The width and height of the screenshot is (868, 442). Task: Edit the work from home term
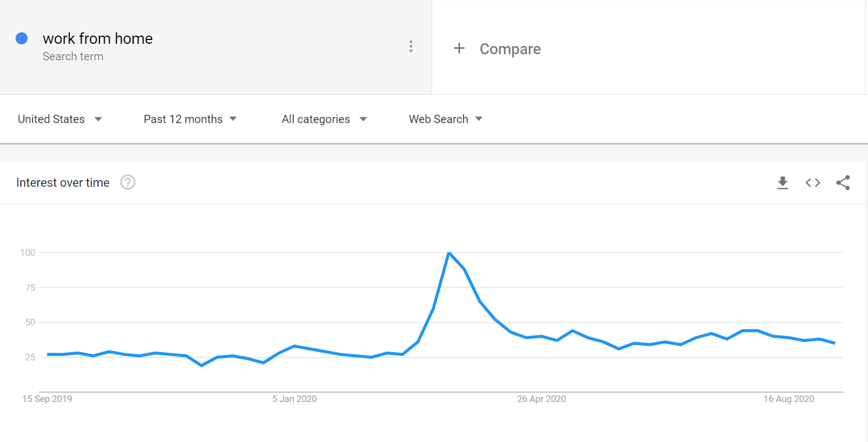[x=97, y=38]
